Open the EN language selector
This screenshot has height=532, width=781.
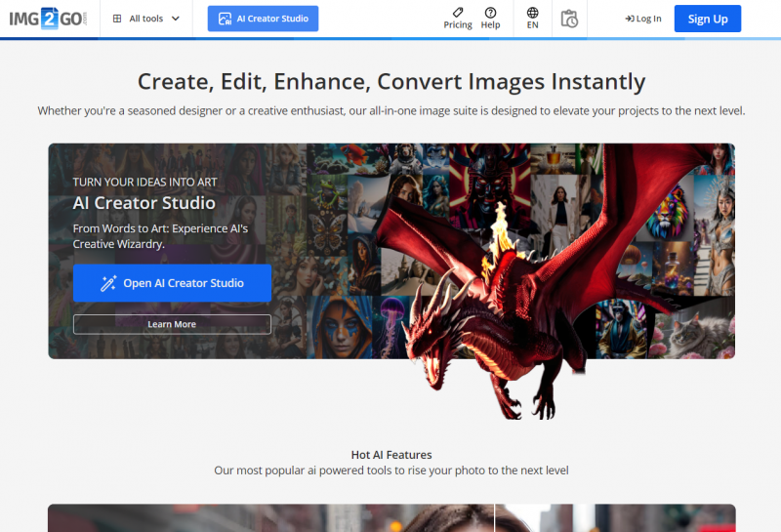532,25
